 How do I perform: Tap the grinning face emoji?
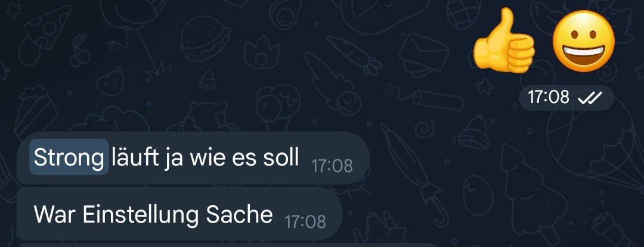click(583, 41)
